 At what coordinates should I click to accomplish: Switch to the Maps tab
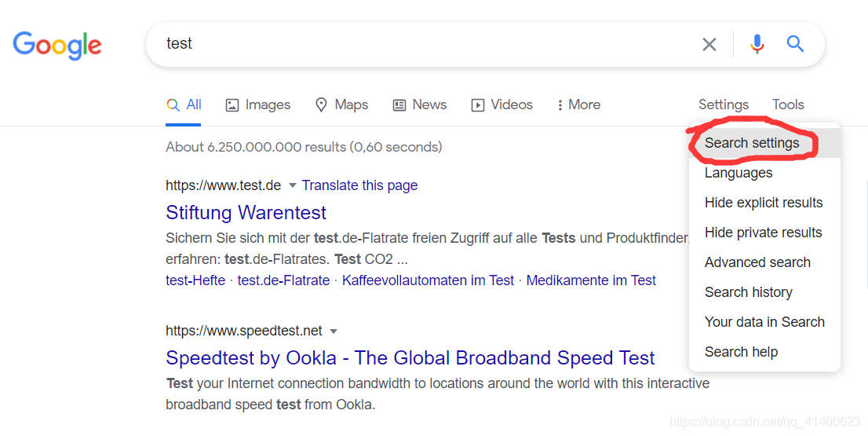tap(341, 104)
